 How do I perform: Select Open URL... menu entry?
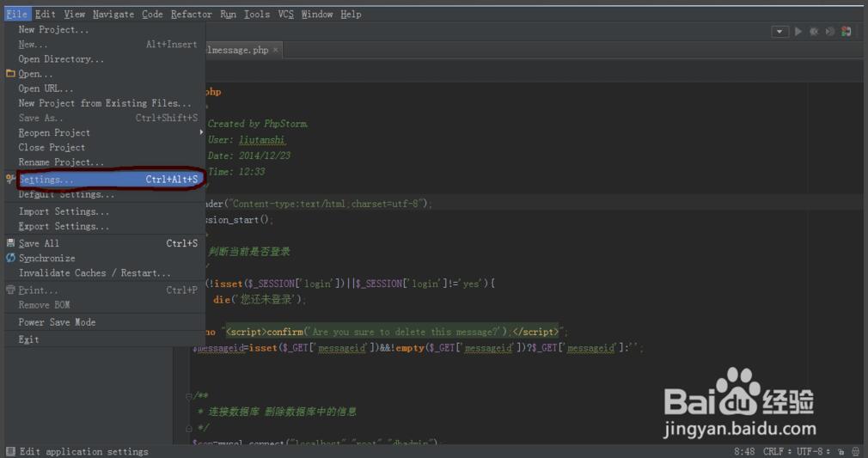[105, 88]
